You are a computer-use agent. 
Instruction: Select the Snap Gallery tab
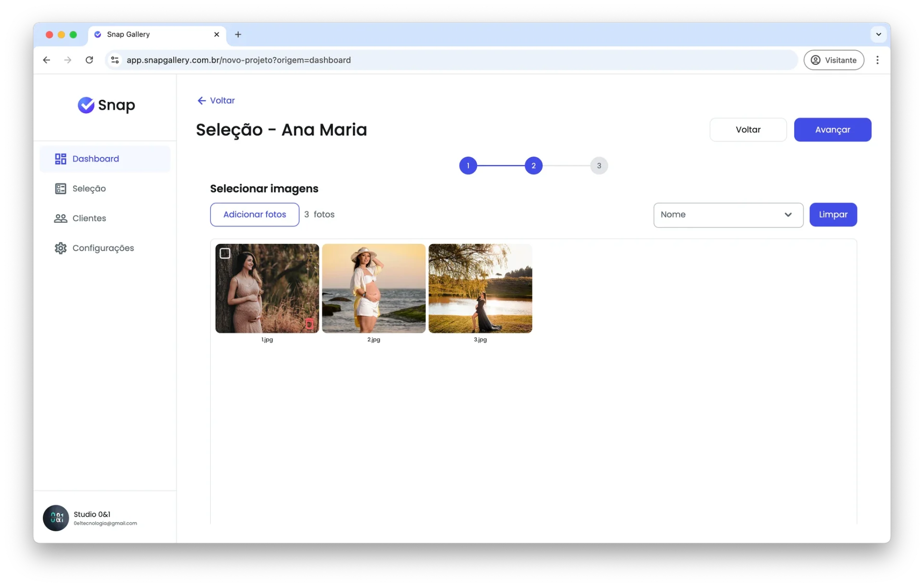click(x=157, y=35)
